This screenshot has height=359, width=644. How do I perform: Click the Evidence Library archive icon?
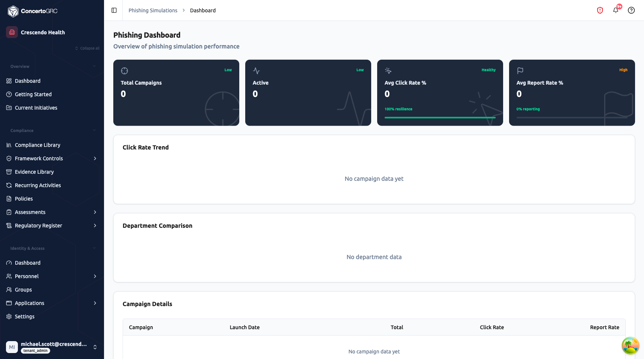click(9, 172)
